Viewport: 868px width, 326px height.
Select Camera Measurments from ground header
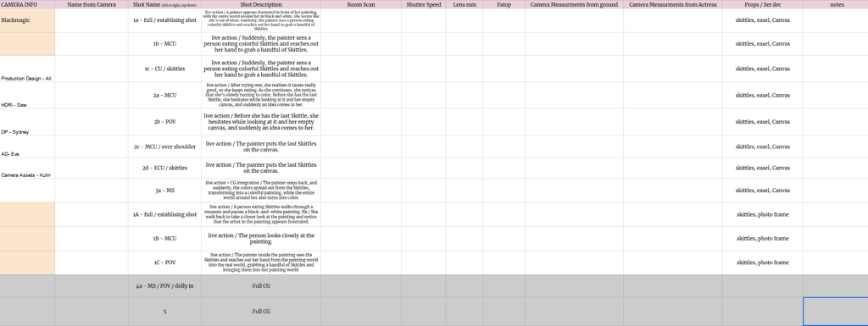[574, 4]
